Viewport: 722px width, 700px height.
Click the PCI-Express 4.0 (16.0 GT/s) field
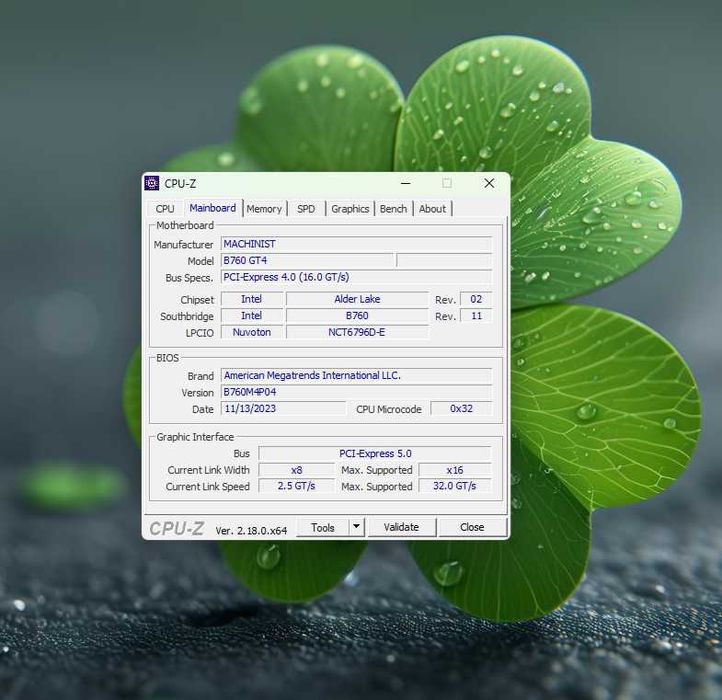click(356, 277)
